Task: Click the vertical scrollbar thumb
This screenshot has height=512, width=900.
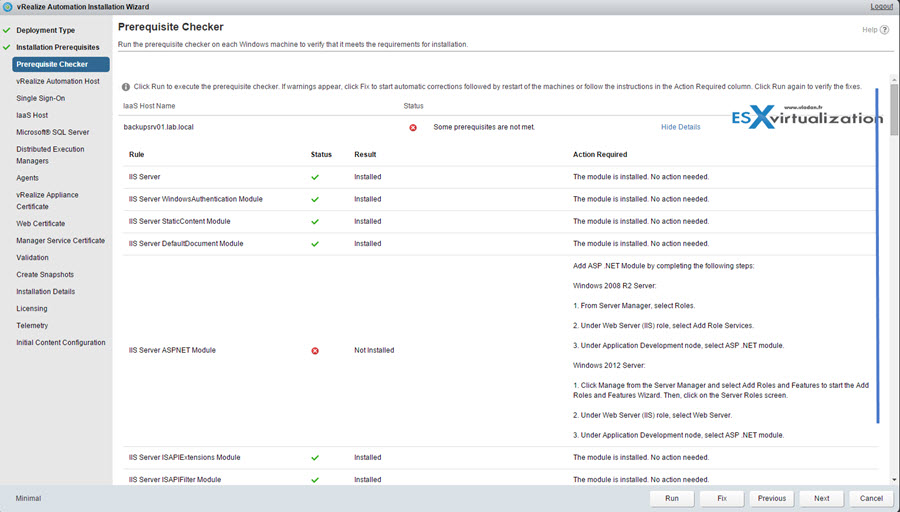Action: tap(894, 109)
